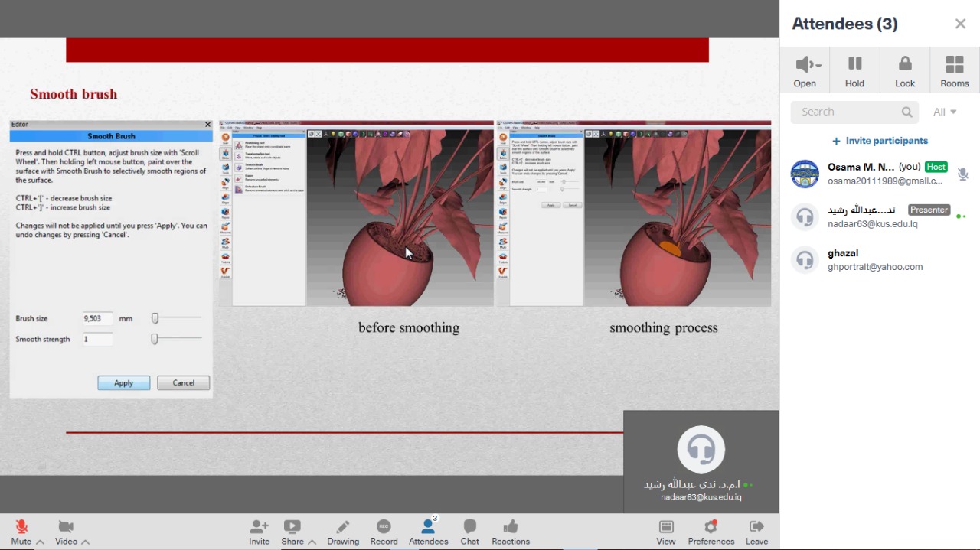Screen dimensions: 980x550
Task: Open the Chat panel
Action: pyautogui.click(x=469, y=527)
